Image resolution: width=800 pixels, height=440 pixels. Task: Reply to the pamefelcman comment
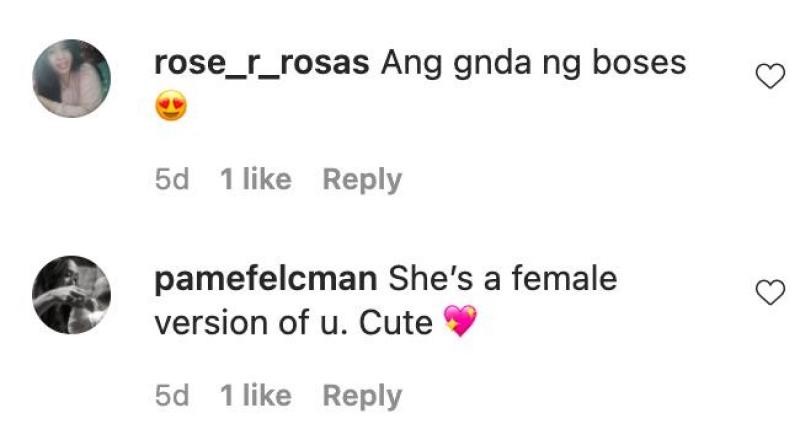(x=362, y=396)
